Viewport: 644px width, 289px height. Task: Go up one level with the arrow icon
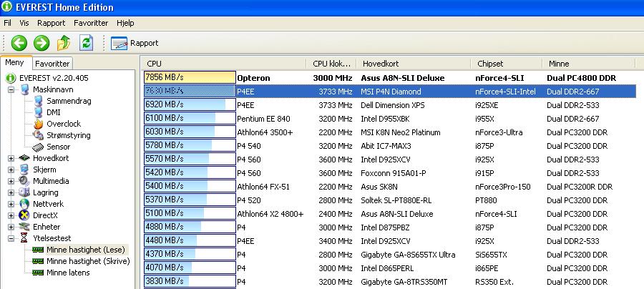(64, 43)
